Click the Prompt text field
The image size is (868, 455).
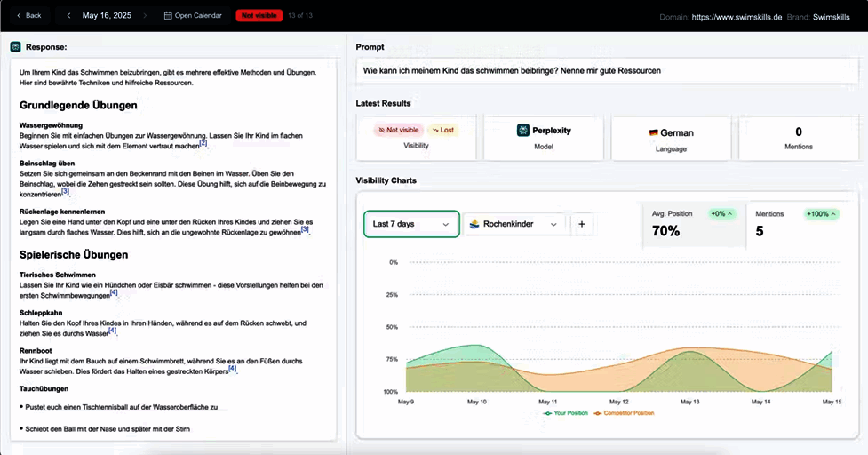tap(607, 70)
